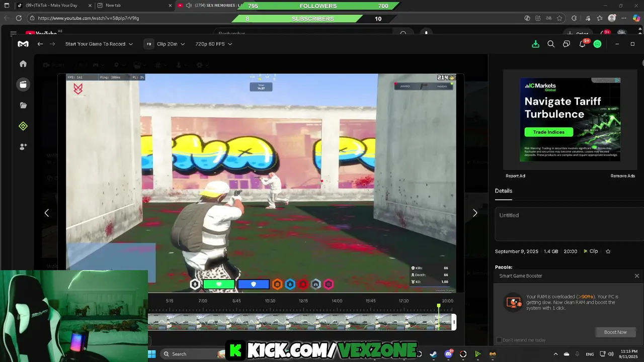Click the 5:15 timestamp on timeline
The height and width of the screenshot is (362, 644).
click(x=170, y=301)
